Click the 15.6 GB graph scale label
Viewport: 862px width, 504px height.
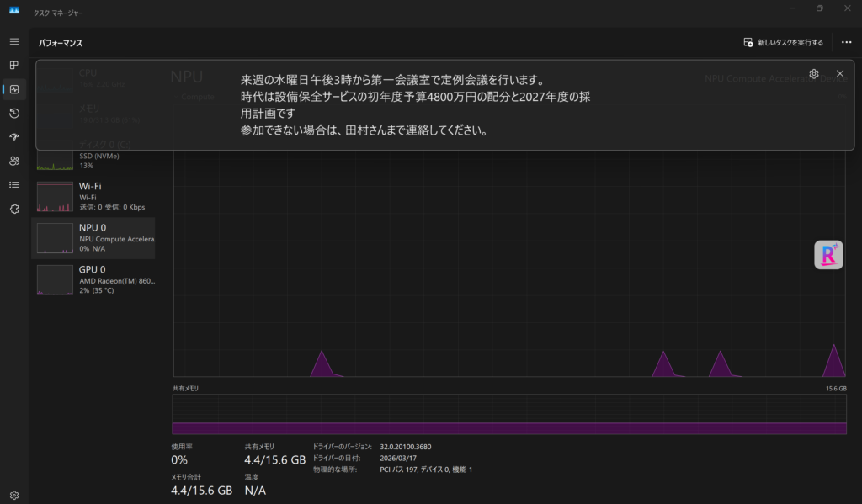point(836,389)
